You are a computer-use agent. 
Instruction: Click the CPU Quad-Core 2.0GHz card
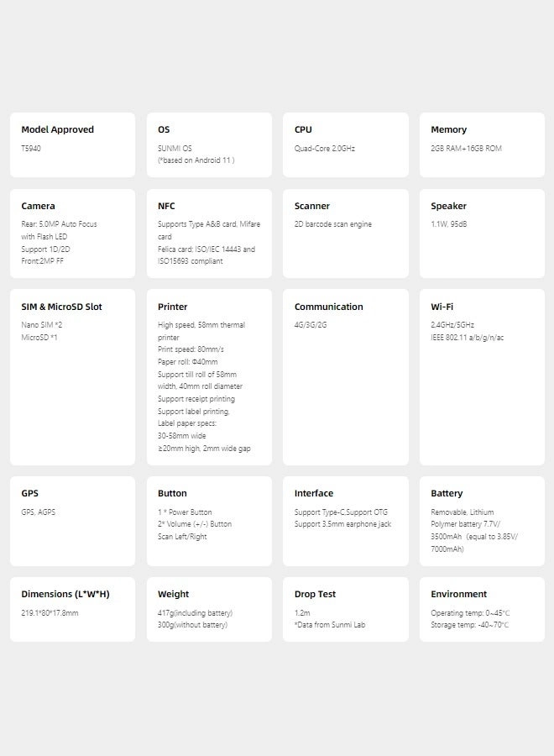click(345, 144)
